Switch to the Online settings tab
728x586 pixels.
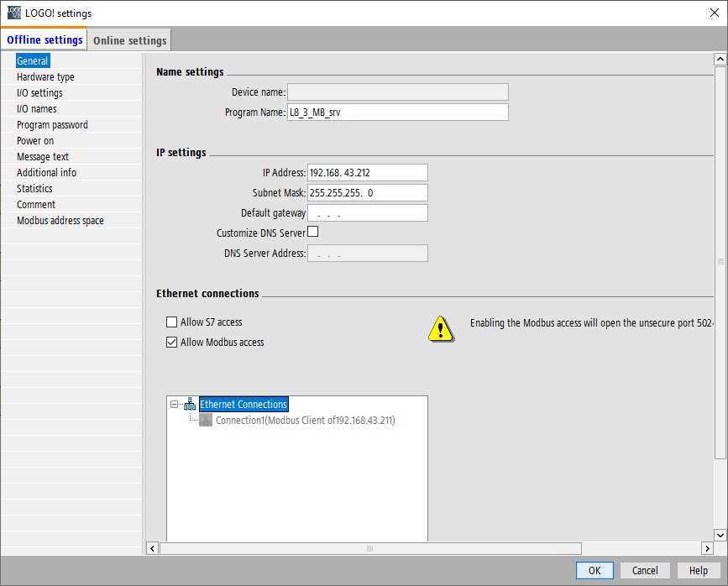point(129,40)
